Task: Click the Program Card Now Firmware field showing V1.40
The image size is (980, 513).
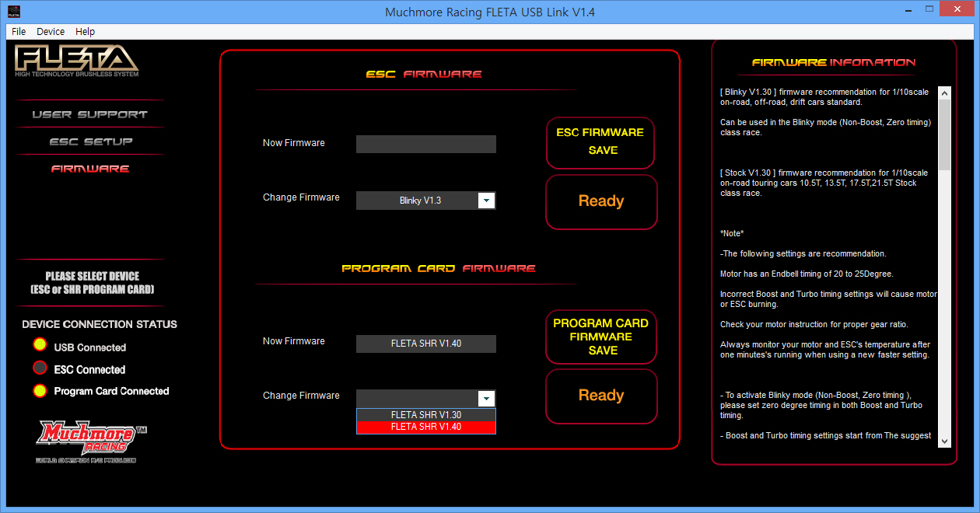Action: coord(426,344)
